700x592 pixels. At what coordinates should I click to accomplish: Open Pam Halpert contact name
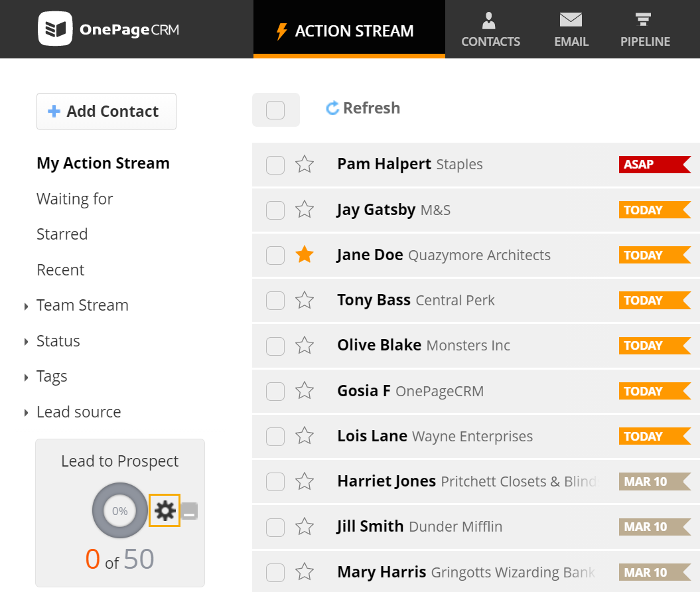[x=384, y=165]
